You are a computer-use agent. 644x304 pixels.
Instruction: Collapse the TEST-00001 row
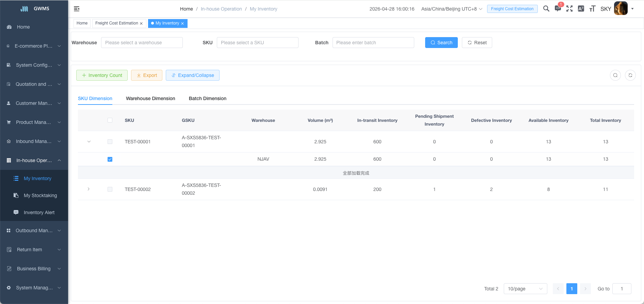point(89,142)
